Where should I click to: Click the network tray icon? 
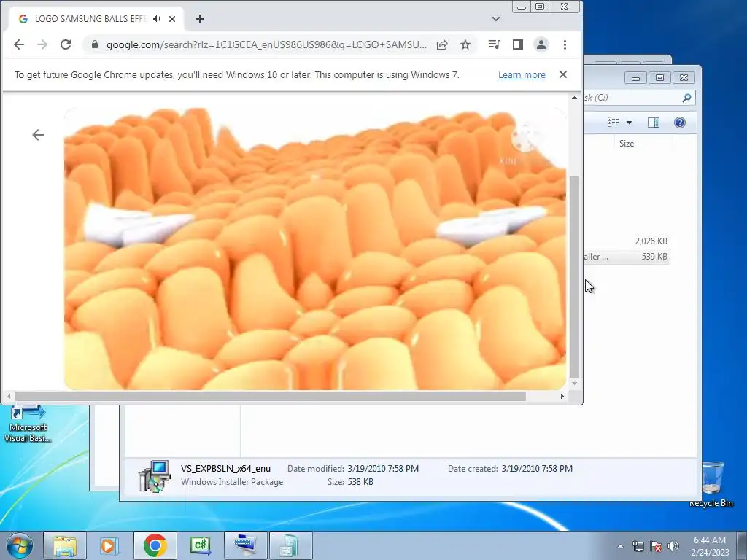tap(638, 546)
